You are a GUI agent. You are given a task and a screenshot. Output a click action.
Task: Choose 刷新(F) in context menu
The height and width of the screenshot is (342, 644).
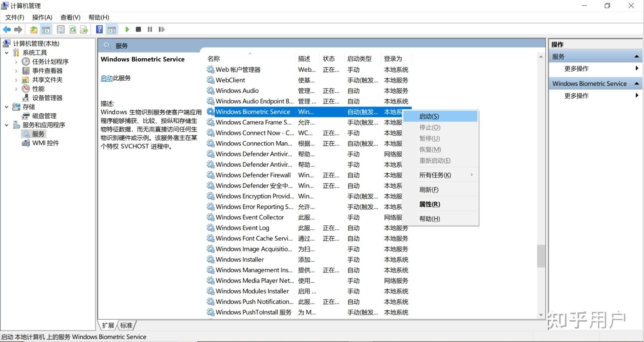click(440, 190)
